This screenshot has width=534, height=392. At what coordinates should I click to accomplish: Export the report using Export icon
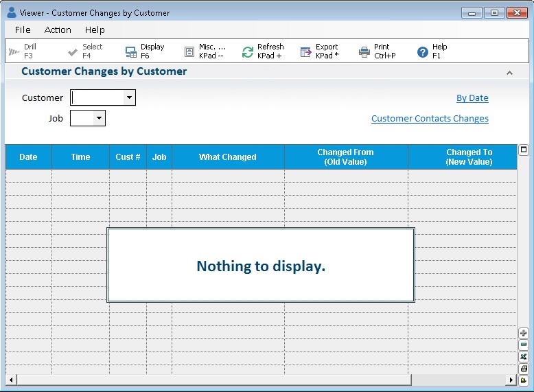point(306,52)
